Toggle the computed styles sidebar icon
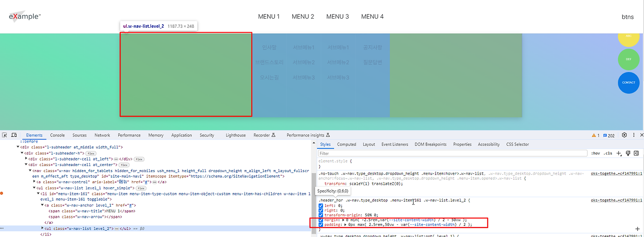 [636, 153]
